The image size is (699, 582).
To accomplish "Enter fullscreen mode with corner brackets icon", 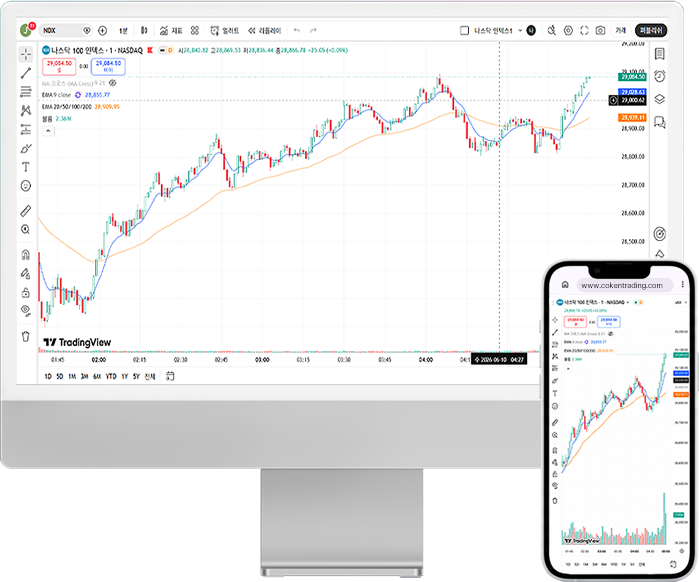I will [x=584, y=30].
